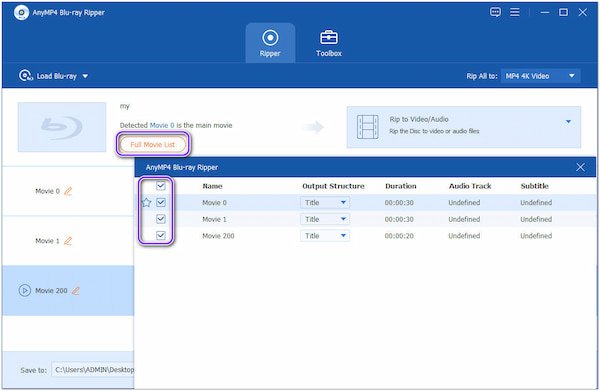Toggle the select-all checkbox in the header
600x391 pixels.
(161, 186)
